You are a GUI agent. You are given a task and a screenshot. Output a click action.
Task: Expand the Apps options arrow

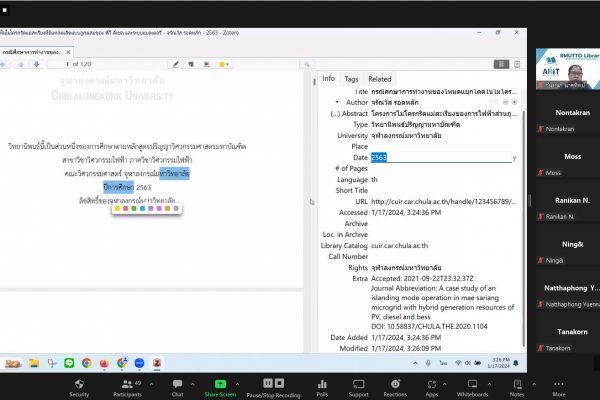(445, 384)
